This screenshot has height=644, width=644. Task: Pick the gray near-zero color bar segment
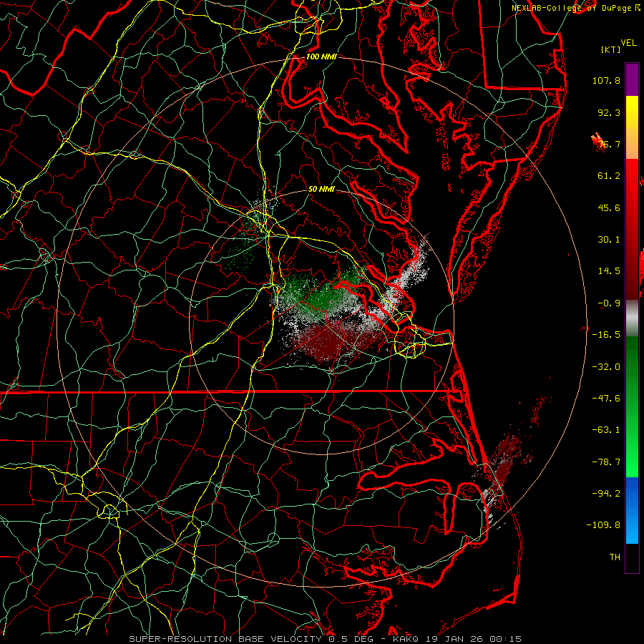point(632,318)
